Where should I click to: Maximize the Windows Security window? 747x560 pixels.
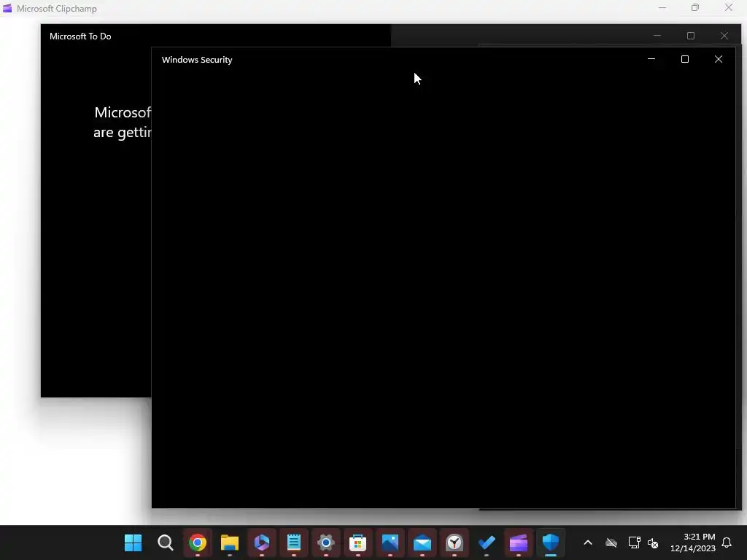684,59
